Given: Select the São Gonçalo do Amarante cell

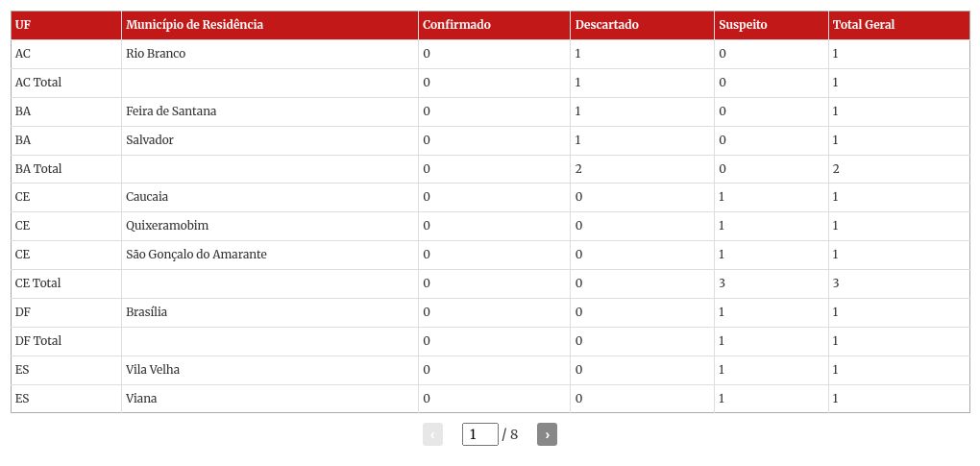Looking at the screenshot, I should tap(196, 255).
